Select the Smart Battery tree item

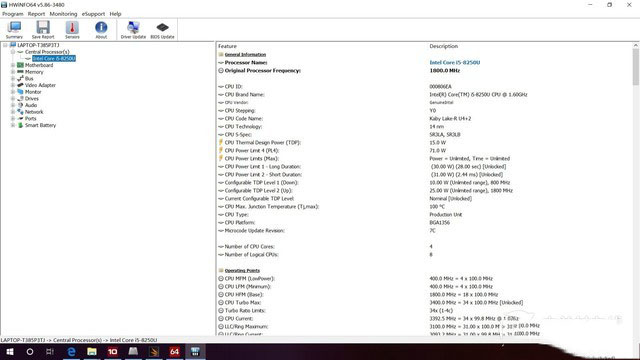(x=40, y=125)
